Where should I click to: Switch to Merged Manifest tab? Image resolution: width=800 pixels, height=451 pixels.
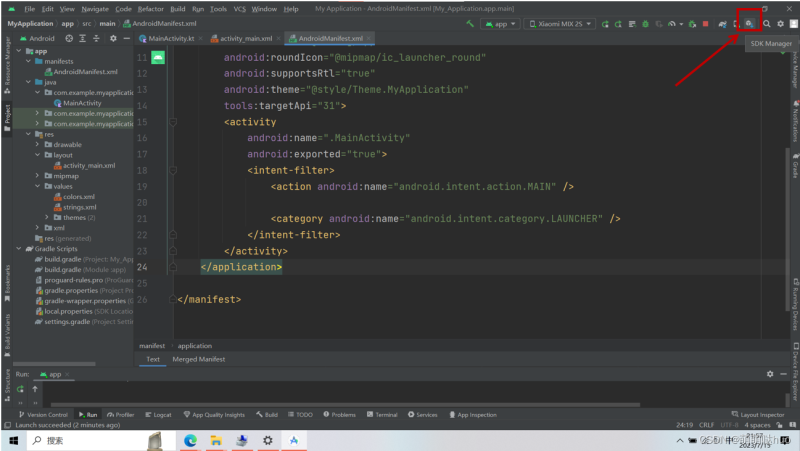(x=198, y=359)
